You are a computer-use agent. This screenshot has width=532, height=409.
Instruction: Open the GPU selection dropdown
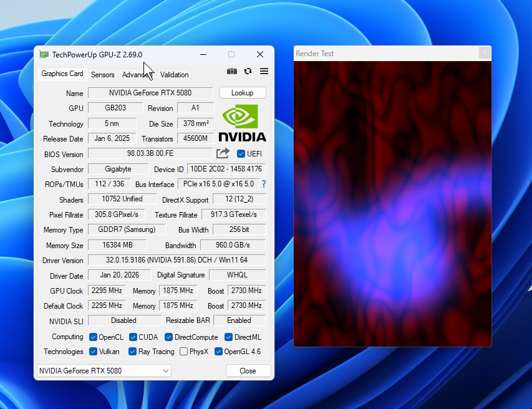pyautogui.click(x=104, y=371)
